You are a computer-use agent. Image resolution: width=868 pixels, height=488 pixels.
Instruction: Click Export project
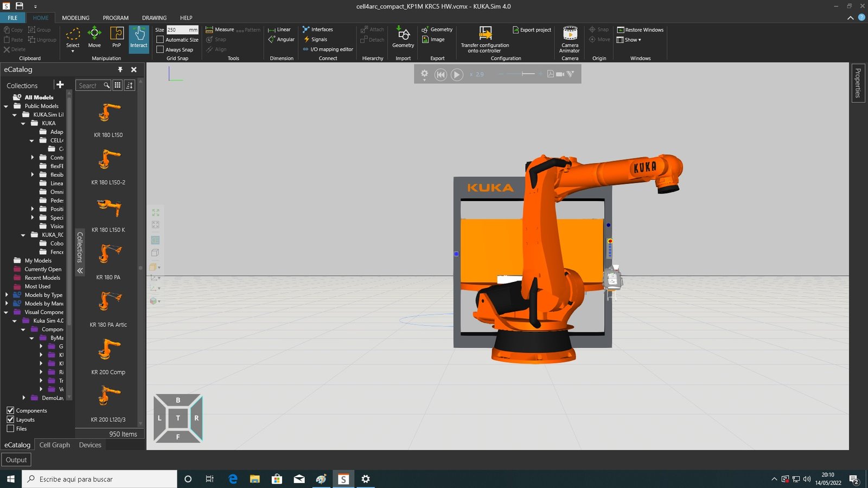(532, 30)
